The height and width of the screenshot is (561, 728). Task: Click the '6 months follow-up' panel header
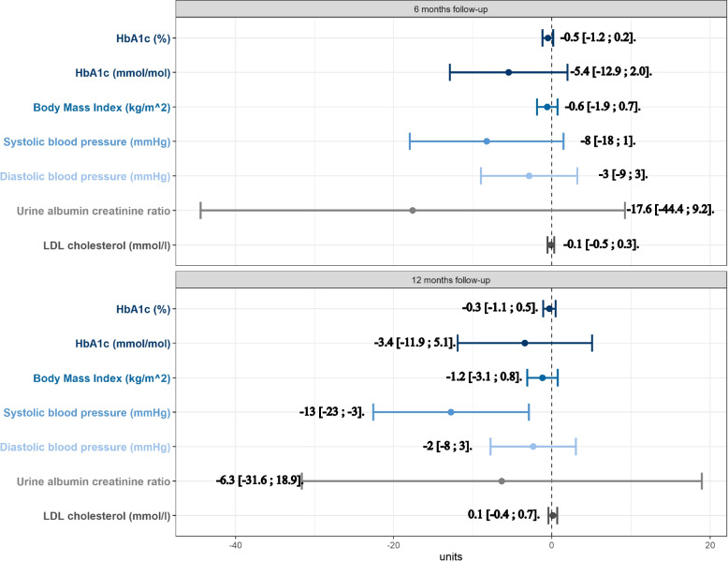[x=451, y=8]
